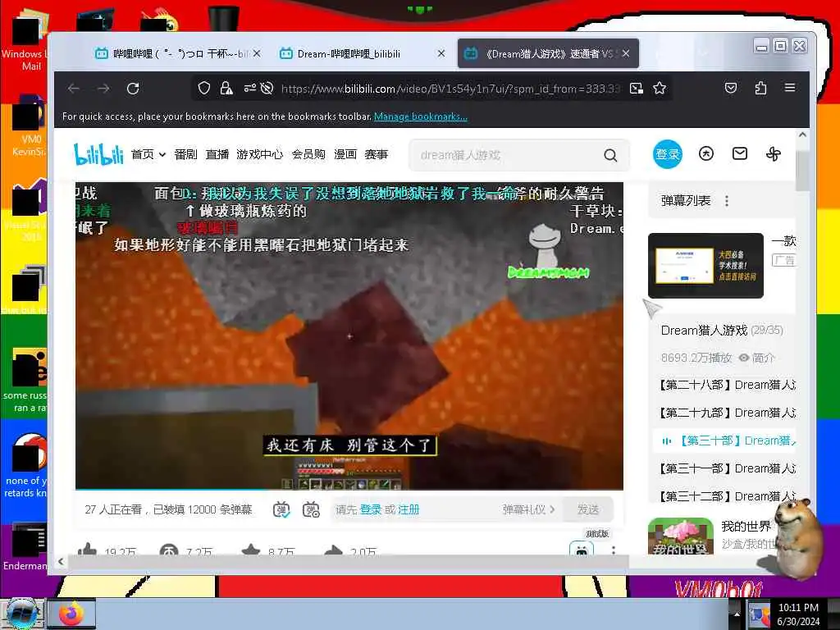Open the Windows Start orb
The height and width of the screenshot is (630, 840).
click(21, 614)
